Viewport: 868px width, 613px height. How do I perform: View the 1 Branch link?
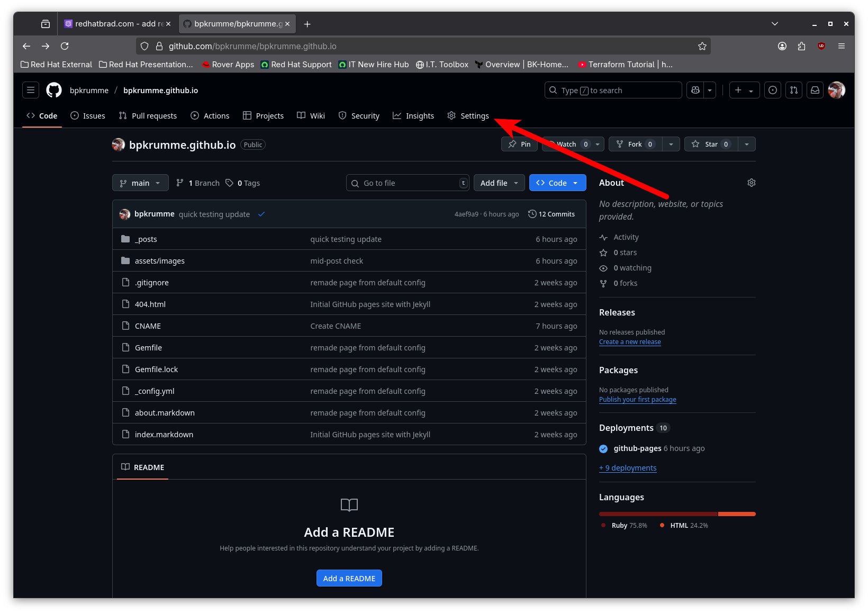coord(198,183)
